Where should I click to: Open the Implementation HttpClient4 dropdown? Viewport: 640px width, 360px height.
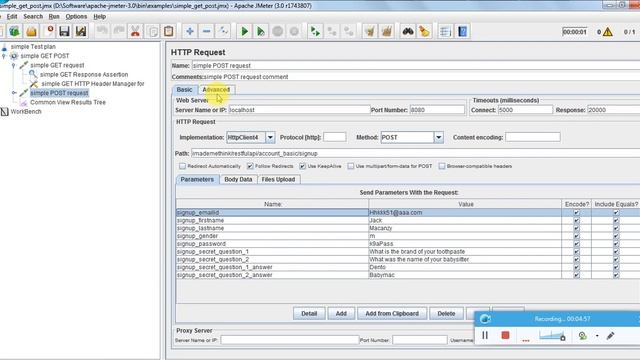pyautogui.click(x=270, y=138)
